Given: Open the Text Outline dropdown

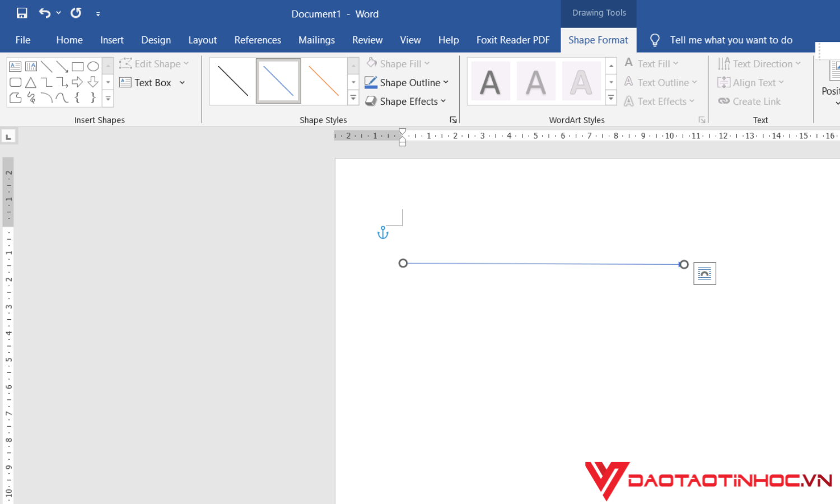Looking at the screenshot, I should (661, 82).
